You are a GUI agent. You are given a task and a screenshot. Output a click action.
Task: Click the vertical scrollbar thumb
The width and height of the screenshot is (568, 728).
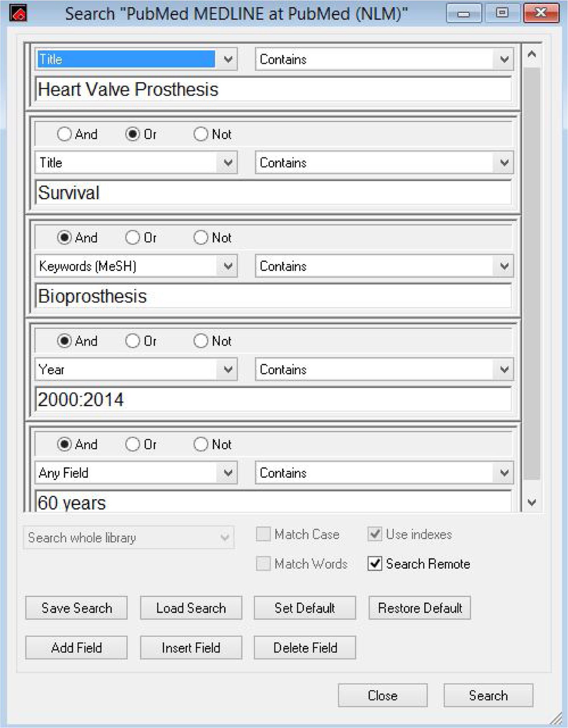[x=532, y=273]
